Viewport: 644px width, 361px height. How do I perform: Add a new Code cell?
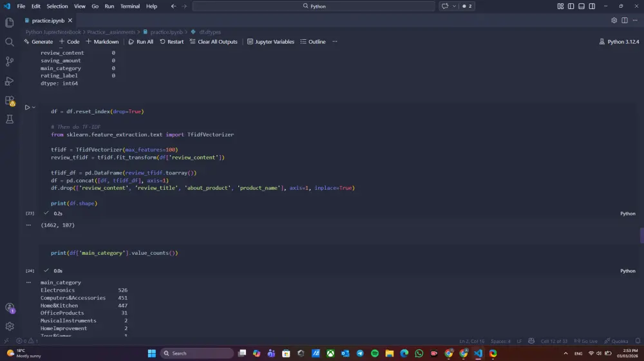[70, 42]
